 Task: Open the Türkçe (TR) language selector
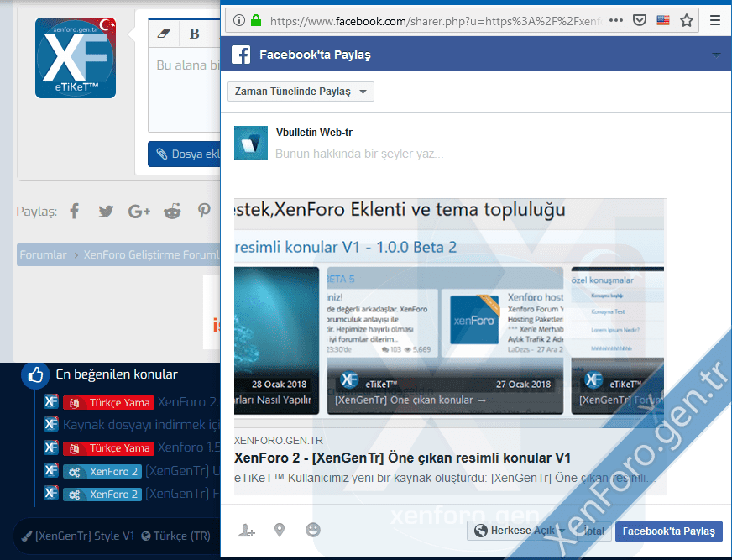click(176, 536)
